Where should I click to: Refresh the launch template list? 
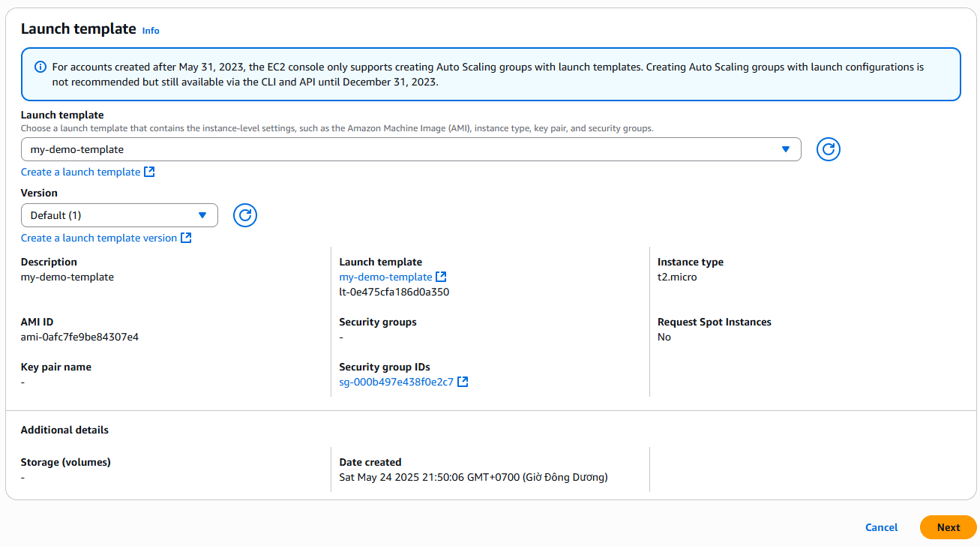tap(828, 149)
